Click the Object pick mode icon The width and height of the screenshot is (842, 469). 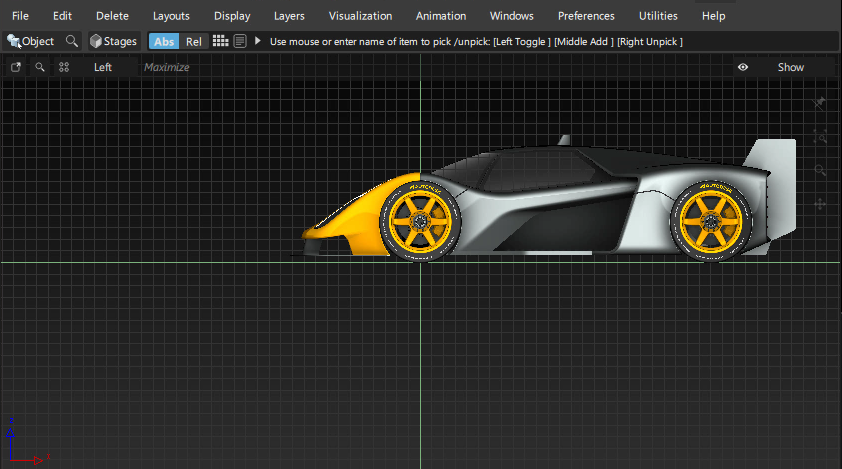click(x=14, y=41)
